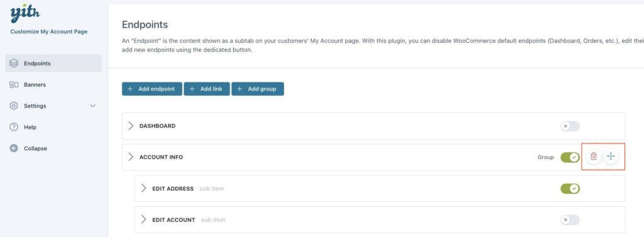The width and height of the screenshot is (644, 237).
Task: Click the Endpoints layers icon in sidebar
Action: click(14, 63)
